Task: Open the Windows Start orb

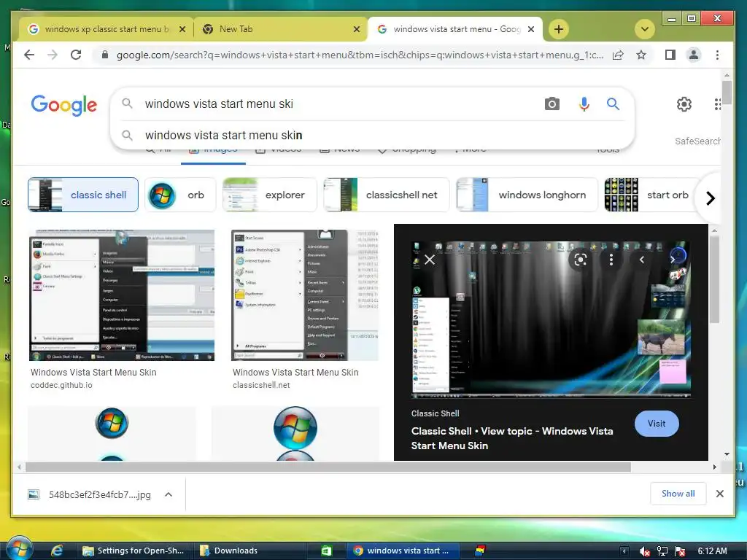Action: (20, 548)
